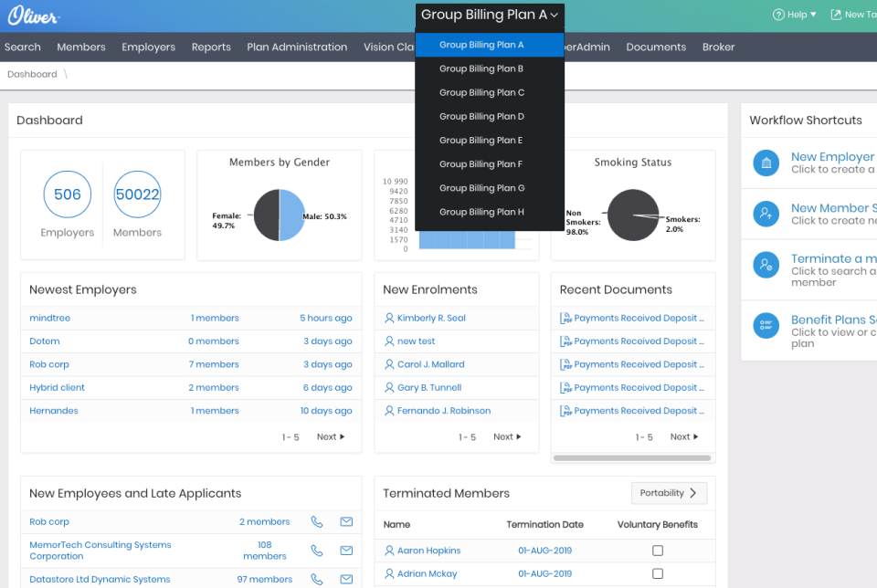
Task: Check Voluntary Benefits for Aaron Hopkins
Action: coord(657,549)
